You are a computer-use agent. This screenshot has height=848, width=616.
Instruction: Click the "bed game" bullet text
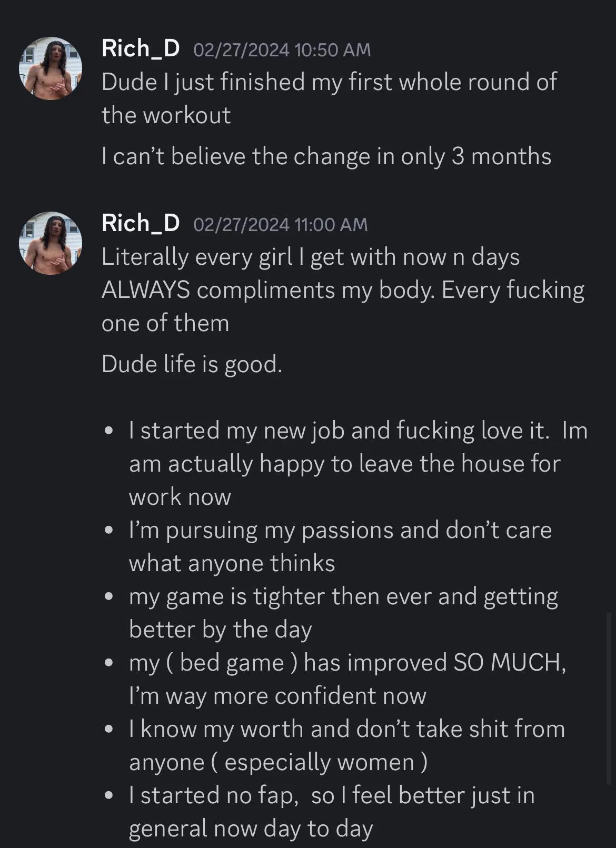click(x=347, y=679)
